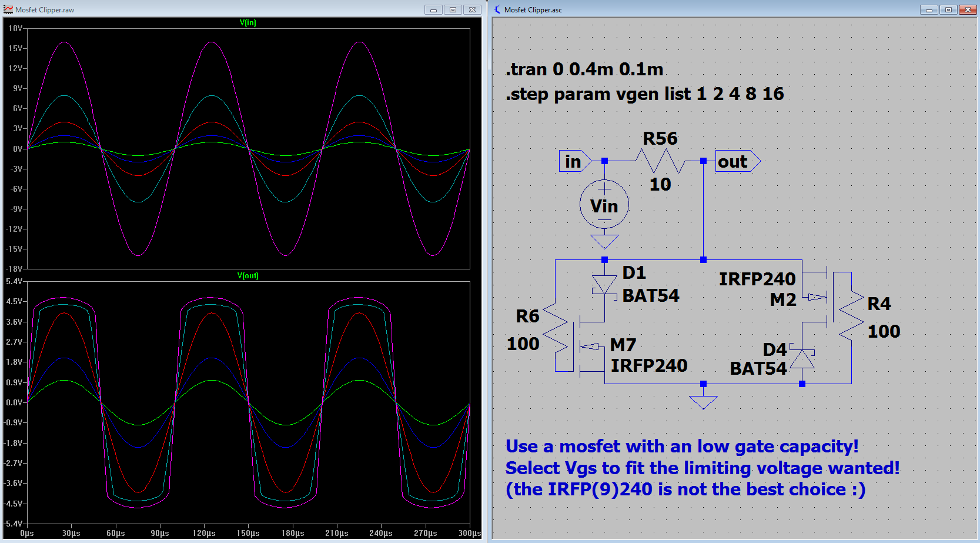Click the Mosfet Clipper.raw window icon
This screenshot has width=980, height=543.
(x=8, y=10)
